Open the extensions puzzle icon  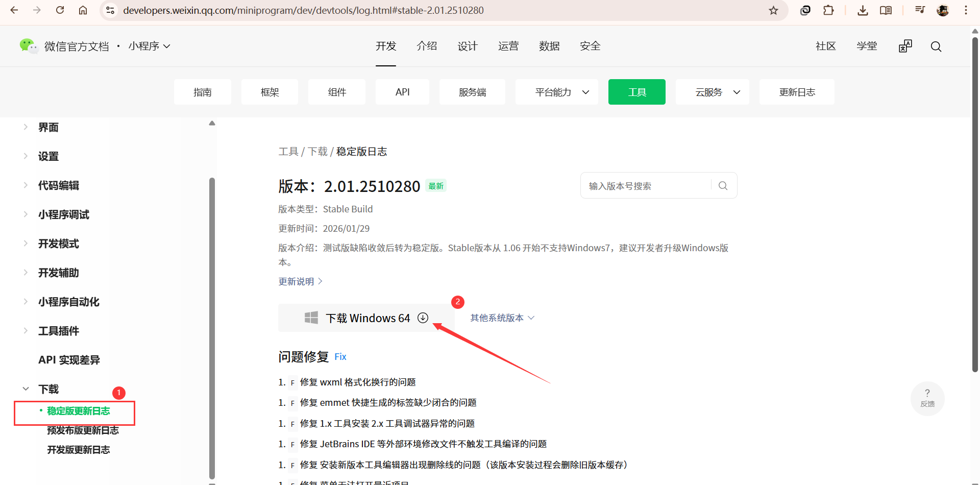pyautogui.click(x=828, y=10)
